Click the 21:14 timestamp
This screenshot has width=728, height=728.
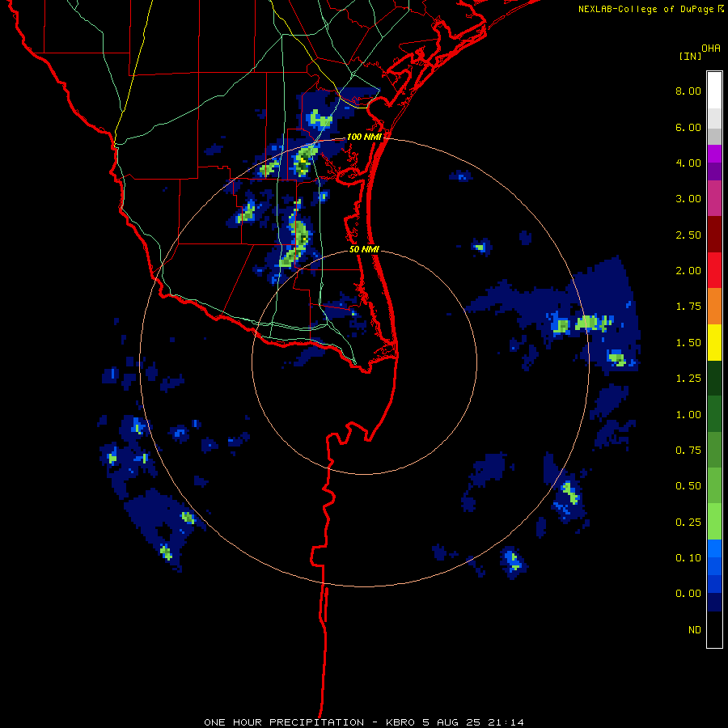coord(505,722)
